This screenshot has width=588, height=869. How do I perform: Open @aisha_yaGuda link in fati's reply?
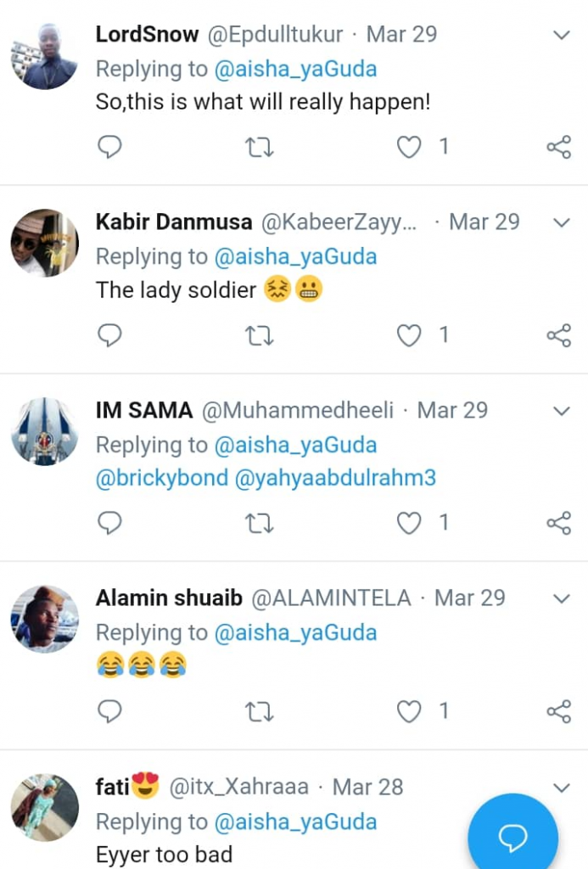coord(295,821)
